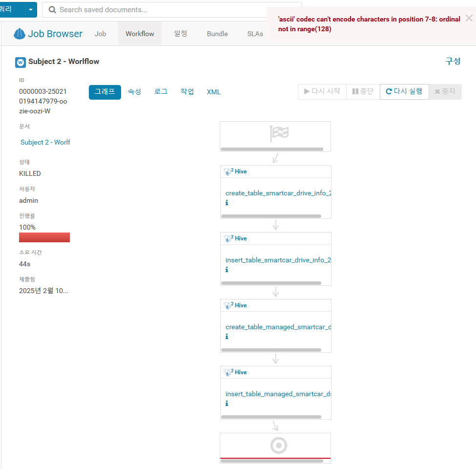Click the admin user value
Viewport: 476px width, 469px height.
tap(28, 200)
